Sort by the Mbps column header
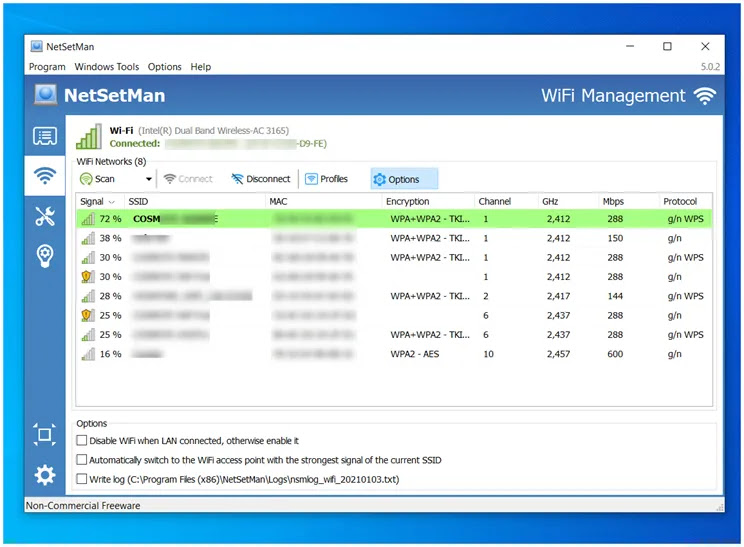The image size is (744, 547). click(x=629, y=201)
